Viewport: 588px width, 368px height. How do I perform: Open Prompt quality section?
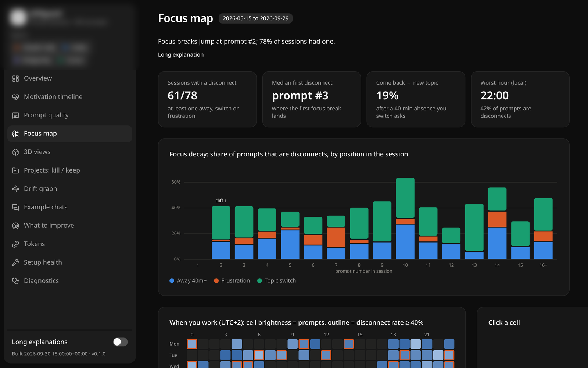[70, 115]
